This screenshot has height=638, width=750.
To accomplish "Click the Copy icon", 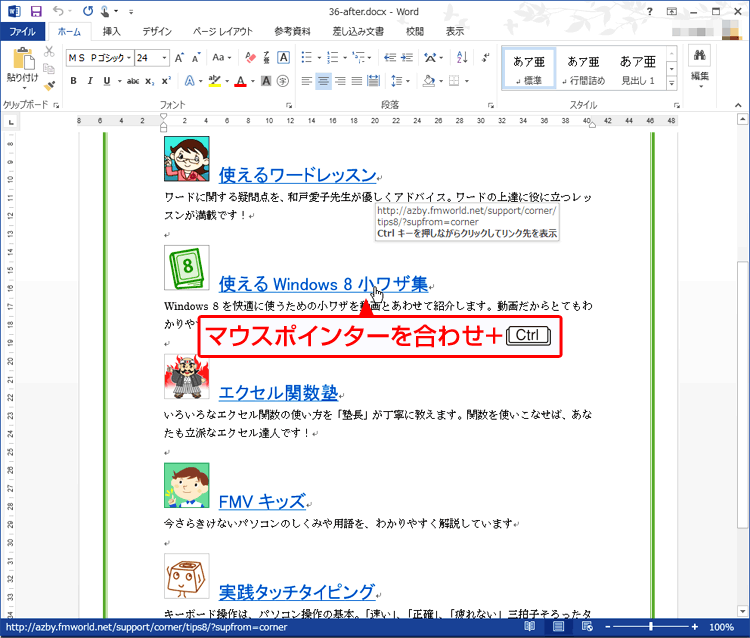I will point(49,68).
